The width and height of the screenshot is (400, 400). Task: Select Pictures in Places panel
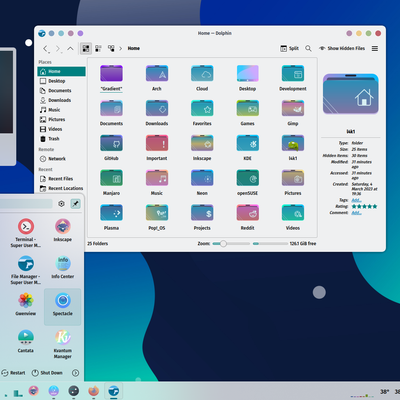click(x=61, y=119)
